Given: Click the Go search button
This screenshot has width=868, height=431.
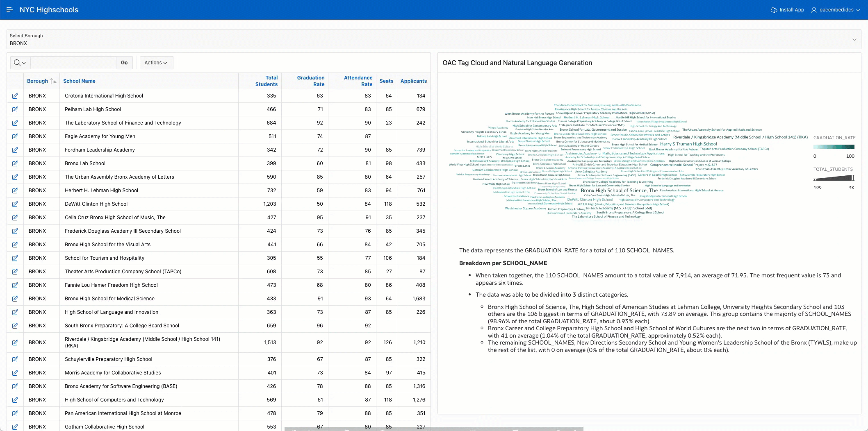Looking at the screenshot, I should coord(124,63).
